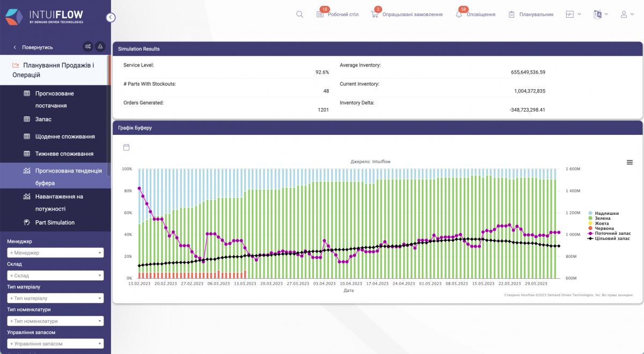Screen dimensions: 644x354
Task: Open Планувальник from top bar
Action: click(531, 15)
